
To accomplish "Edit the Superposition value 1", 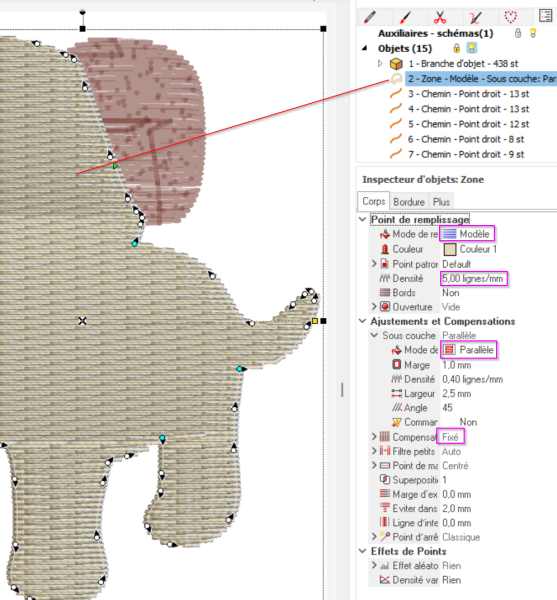I will click(445, 480).
